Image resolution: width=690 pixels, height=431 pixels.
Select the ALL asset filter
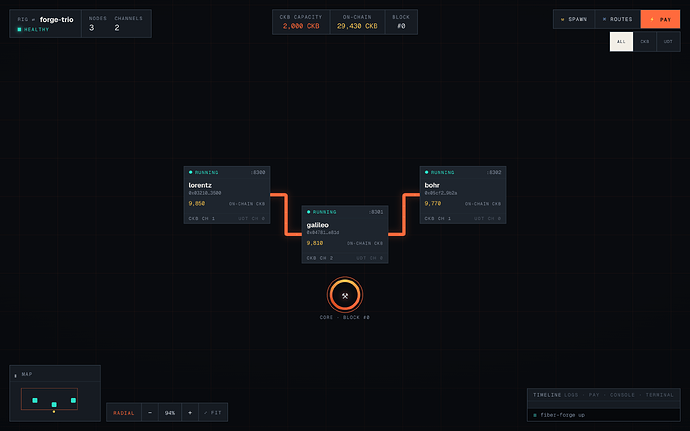621,42
